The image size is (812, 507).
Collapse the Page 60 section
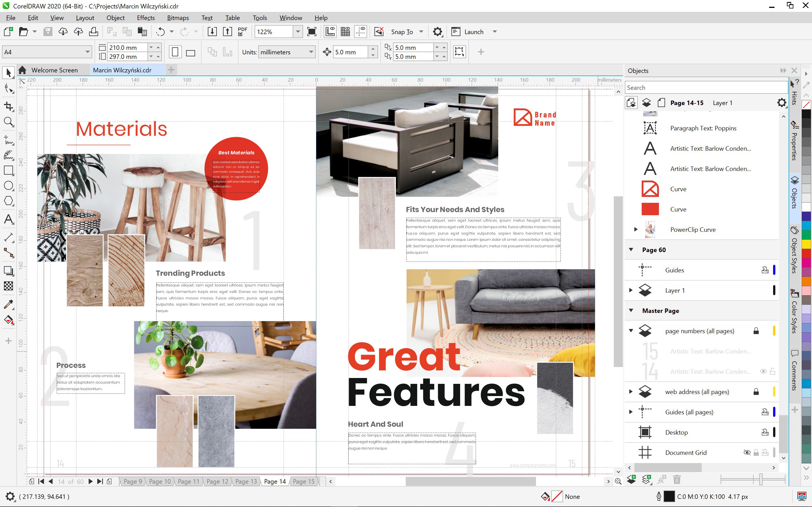[x=631, y=250]
